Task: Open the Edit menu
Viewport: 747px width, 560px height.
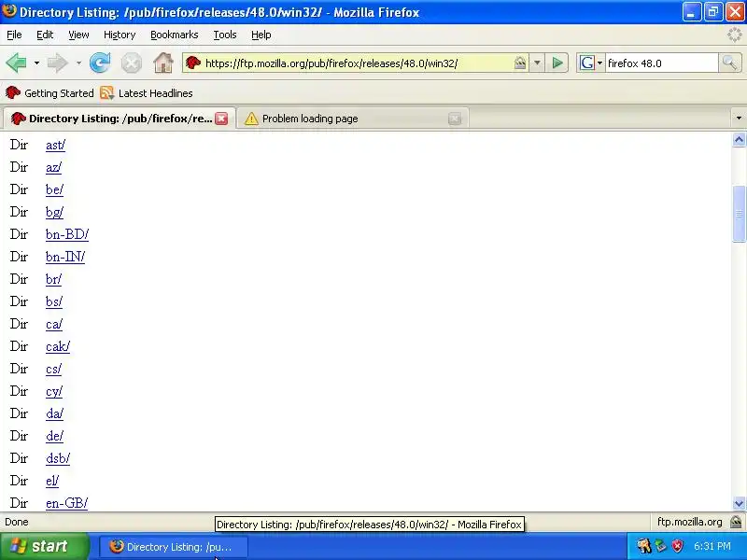Action: click(45, 35)
